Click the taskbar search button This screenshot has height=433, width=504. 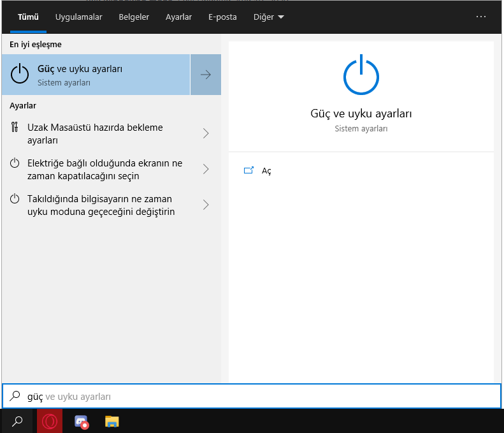click(17, 421)
